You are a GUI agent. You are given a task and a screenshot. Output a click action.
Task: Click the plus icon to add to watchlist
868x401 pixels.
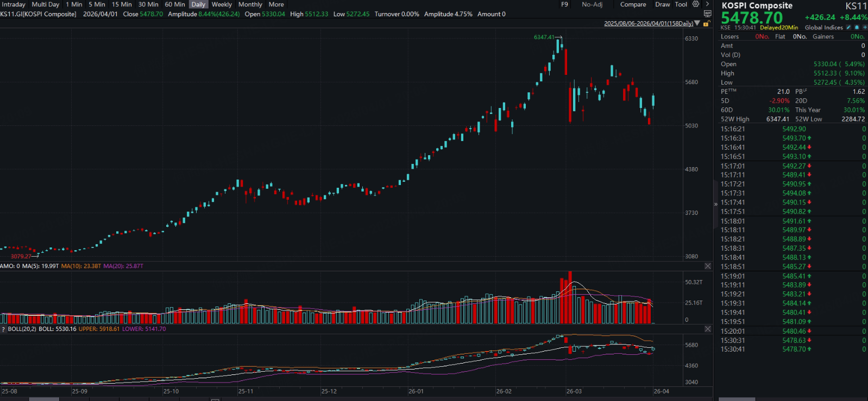tap(865, 28)
